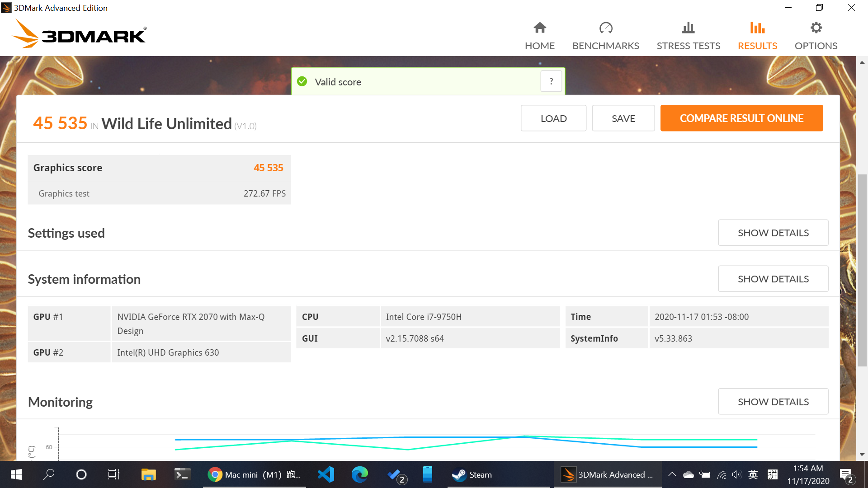Open Benchmarks gauge icon
868x488 pixels.
point(605,28)
